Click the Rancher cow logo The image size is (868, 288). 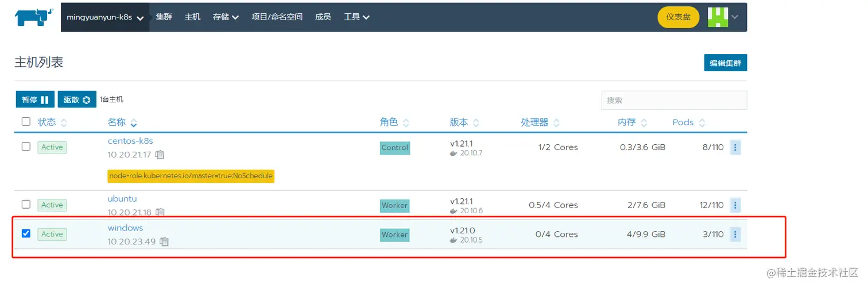[34, 17]
